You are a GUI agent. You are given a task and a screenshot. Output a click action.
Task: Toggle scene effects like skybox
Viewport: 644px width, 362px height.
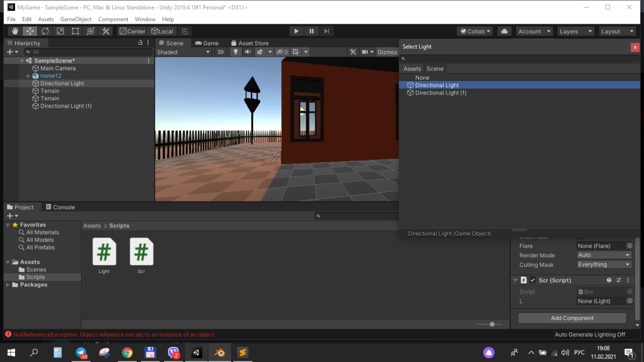(x=260, y=52)
